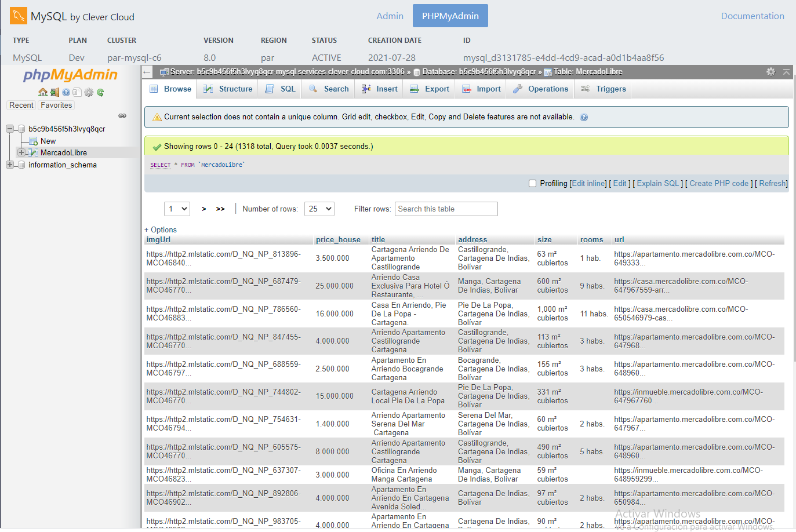Image resolution: width=796 pixels, height=532 pixels.
Task: Click the table icon in the breadcrumb
Action: click(x=547, y=72)
